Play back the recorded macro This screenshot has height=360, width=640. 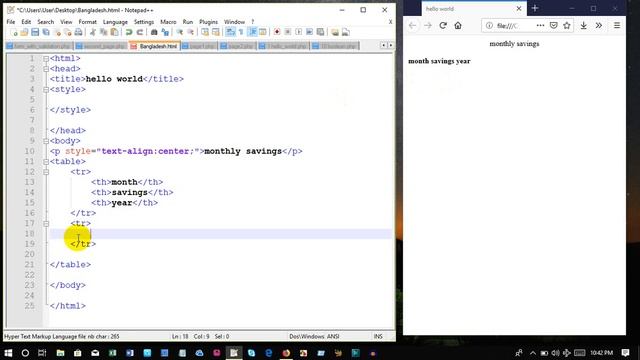click(299, 32)
